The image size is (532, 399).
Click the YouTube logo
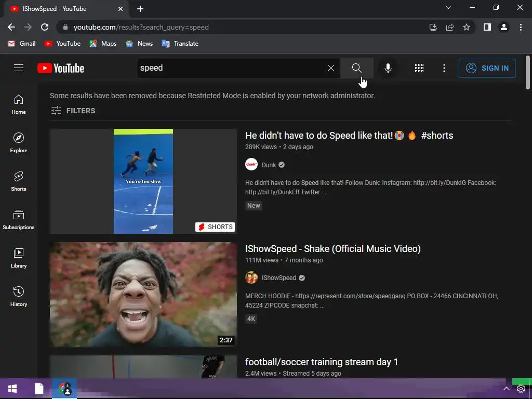[x=61, y=68]
